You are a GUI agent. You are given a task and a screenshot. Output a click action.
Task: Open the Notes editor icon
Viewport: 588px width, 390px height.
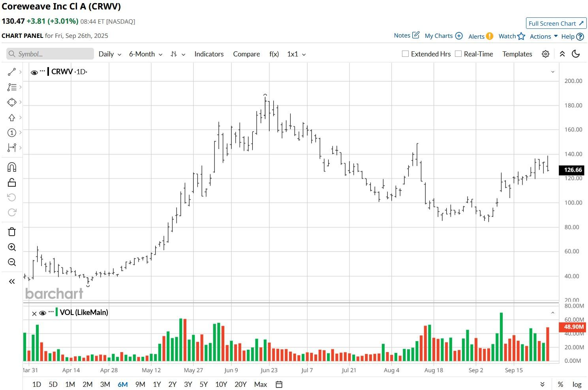pyautogui.click(x=416, y=35)
